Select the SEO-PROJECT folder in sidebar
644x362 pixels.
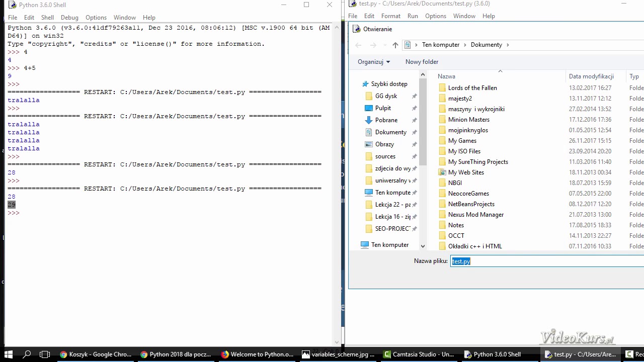(392, 229)
